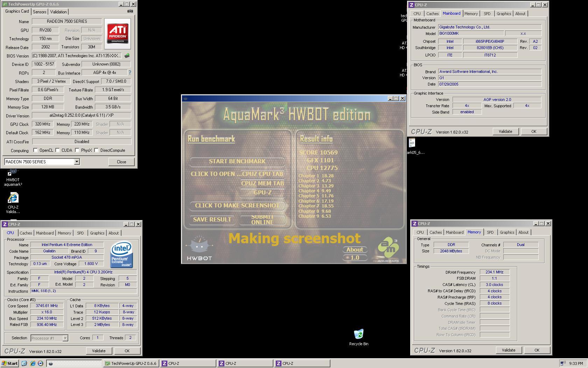Open the CPU-Z Validation desktop shortcut
Viewport: 588px width, 368px height.
[x=13, y=203]
